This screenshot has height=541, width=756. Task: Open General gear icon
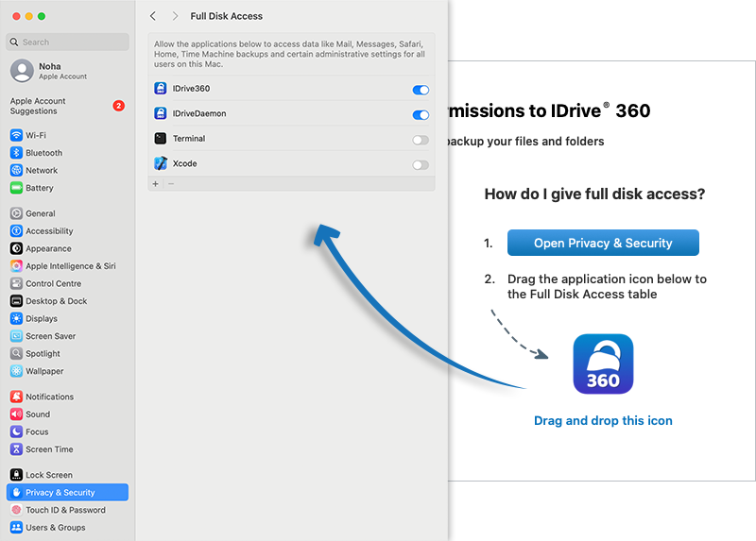coord(16,213)
